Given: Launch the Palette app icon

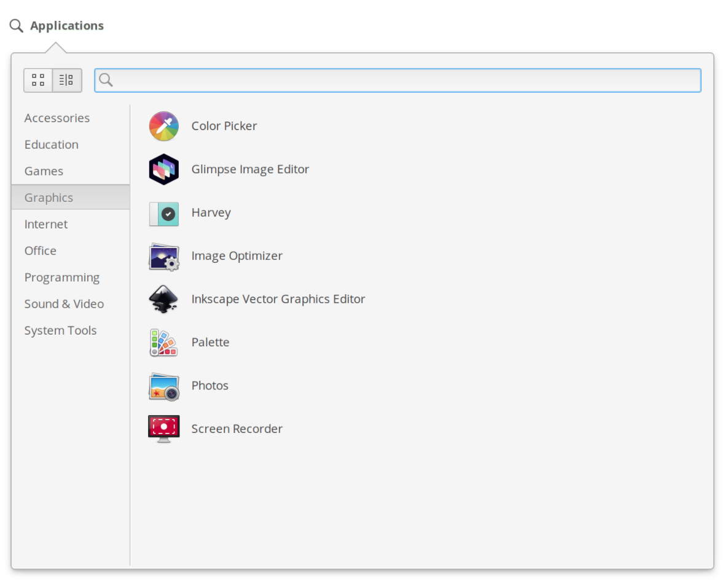Looking at the screenshot, I should pyautogui.click(x=164, y=343).
